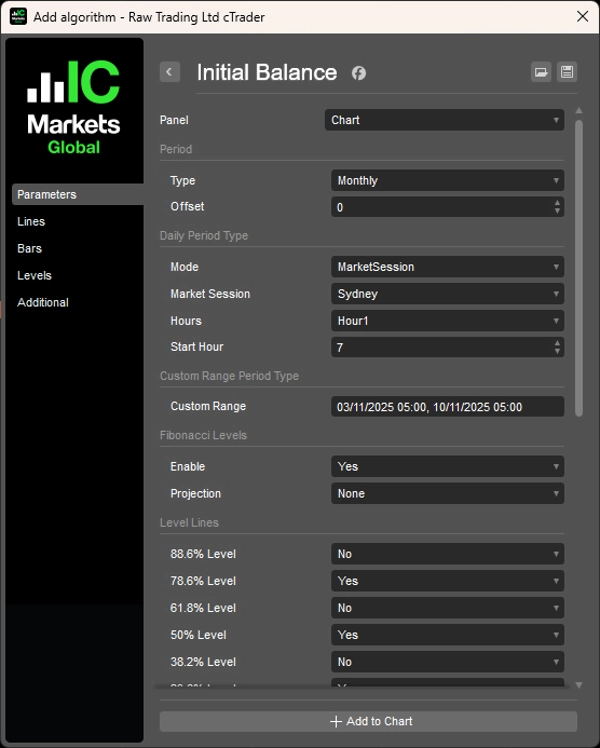The height and width of the screenshot is (748, 600).
Task: Click the load parameters folder icon
Action: (x=541, y=72)
